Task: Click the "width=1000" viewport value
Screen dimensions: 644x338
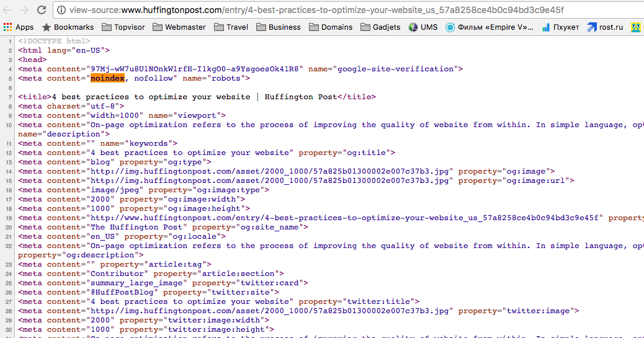Action: pos(115,115)
